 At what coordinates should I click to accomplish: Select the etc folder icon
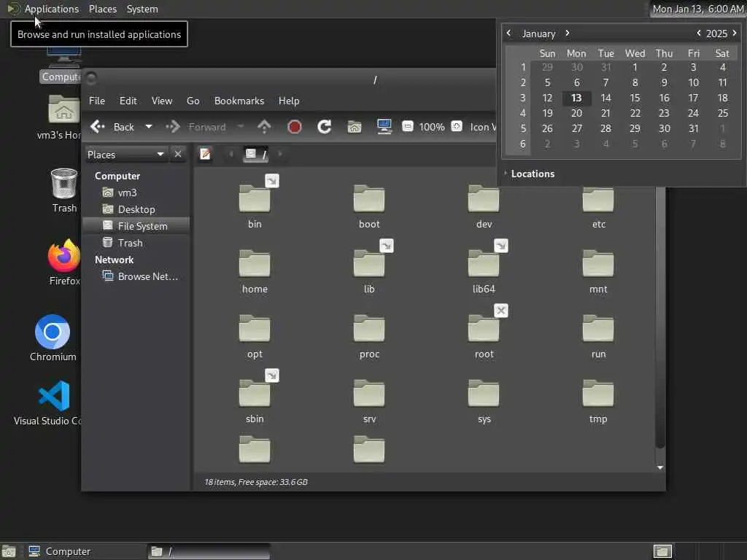(x=598, y=200)
